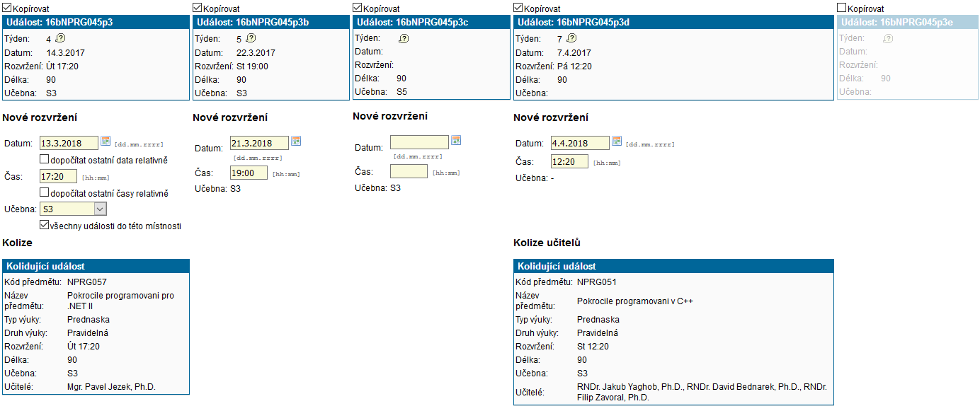Click the time field showing 17:20
980x411 pixels.
(58, 176)
